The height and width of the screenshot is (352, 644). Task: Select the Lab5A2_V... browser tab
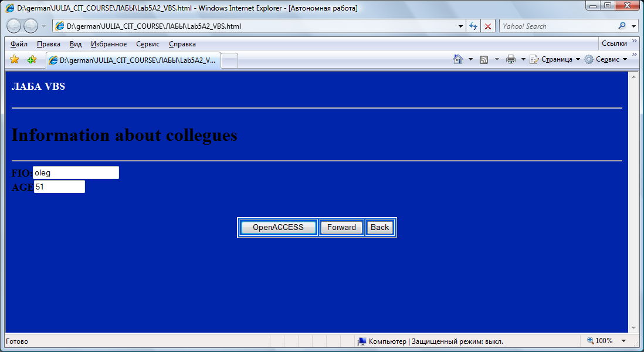(x=134, y=60)
